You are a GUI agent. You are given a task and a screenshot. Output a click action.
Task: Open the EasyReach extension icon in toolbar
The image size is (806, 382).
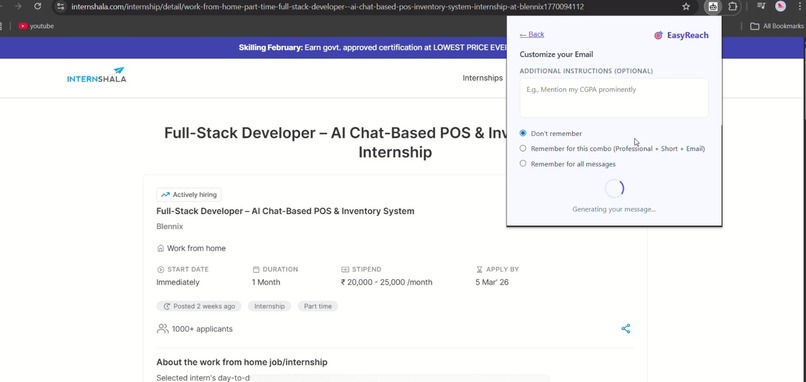(x=713, y=7)
